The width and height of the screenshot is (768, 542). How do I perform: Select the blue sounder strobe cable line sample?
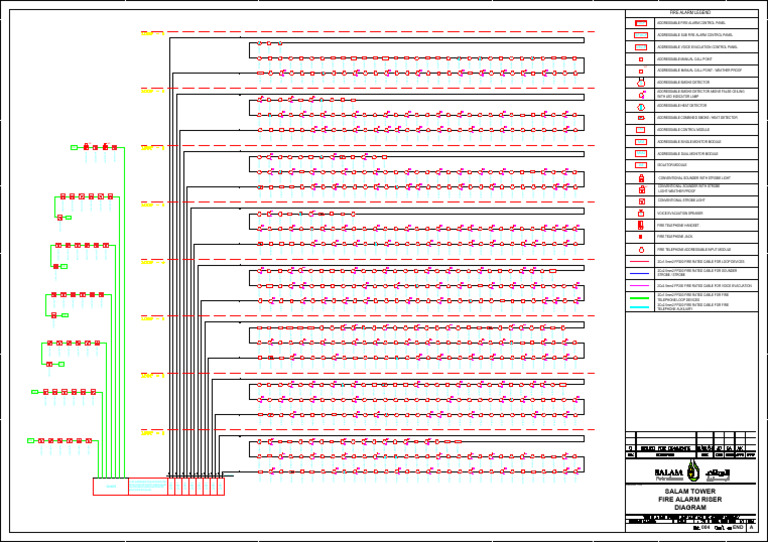pyautogui.click(x=639, y=273)
